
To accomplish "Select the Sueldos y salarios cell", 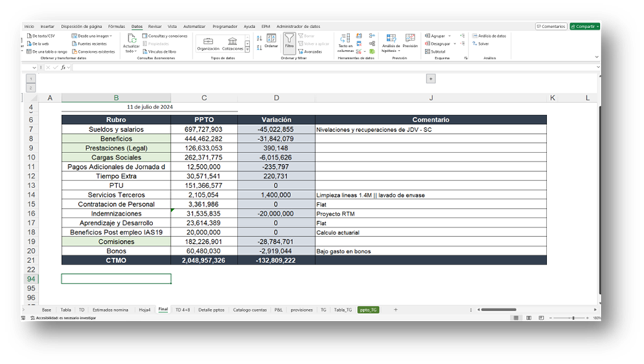I will click(x=116, y=129).
